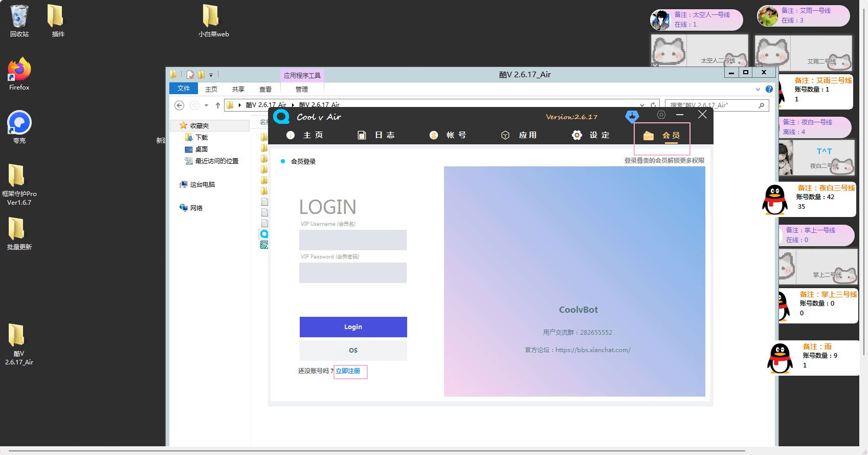Click the VIP Username input field
The width and height of the screenshot is (868, 455).
353,240
